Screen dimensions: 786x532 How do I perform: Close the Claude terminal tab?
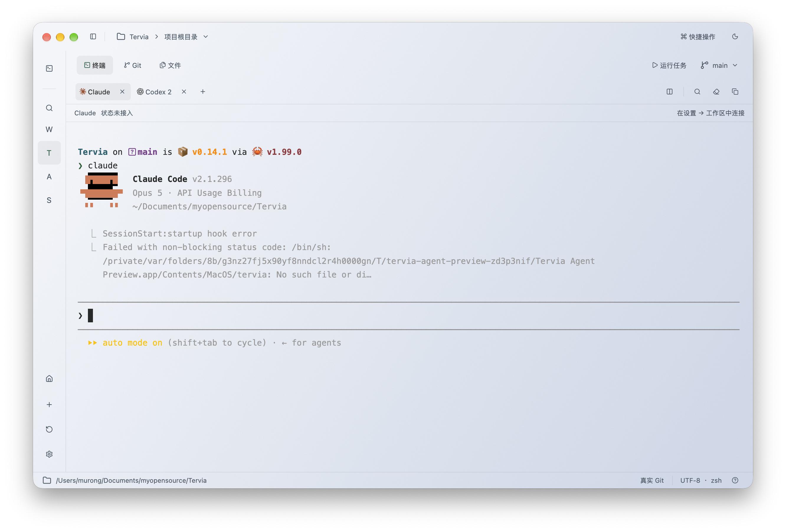(x=122, y=92)
